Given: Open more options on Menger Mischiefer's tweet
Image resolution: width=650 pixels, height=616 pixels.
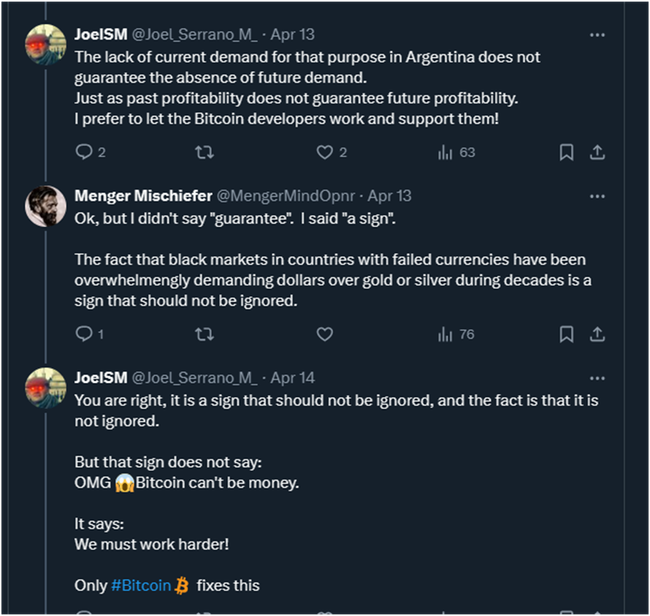Looking at the screenshot, I should tap(597, 196).
